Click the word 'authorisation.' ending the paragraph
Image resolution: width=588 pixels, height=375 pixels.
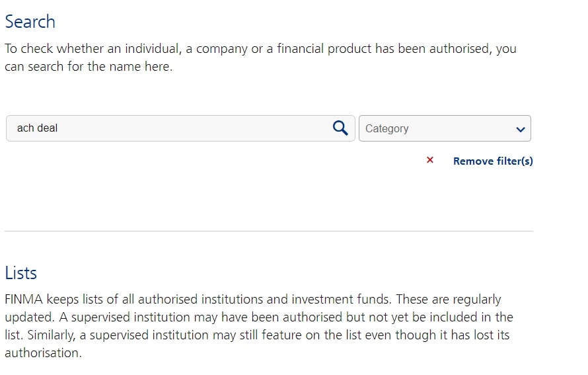click(43, 353)
